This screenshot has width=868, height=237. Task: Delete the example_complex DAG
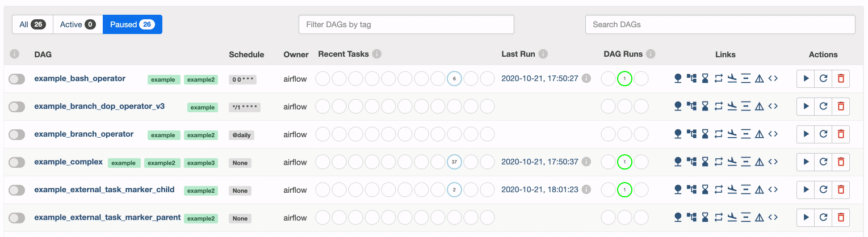point(841,162)
